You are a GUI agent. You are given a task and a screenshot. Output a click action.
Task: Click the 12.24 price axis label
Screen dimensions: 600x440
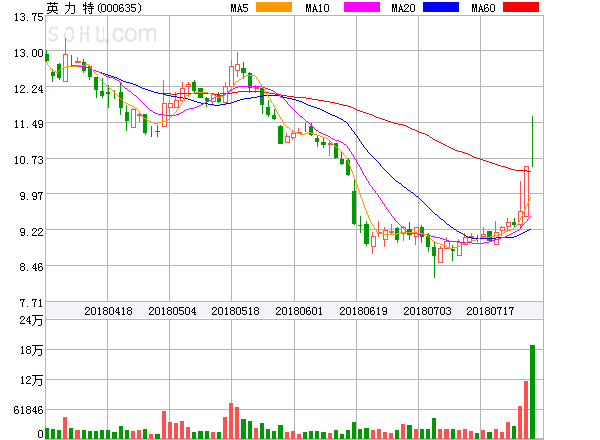29,89
